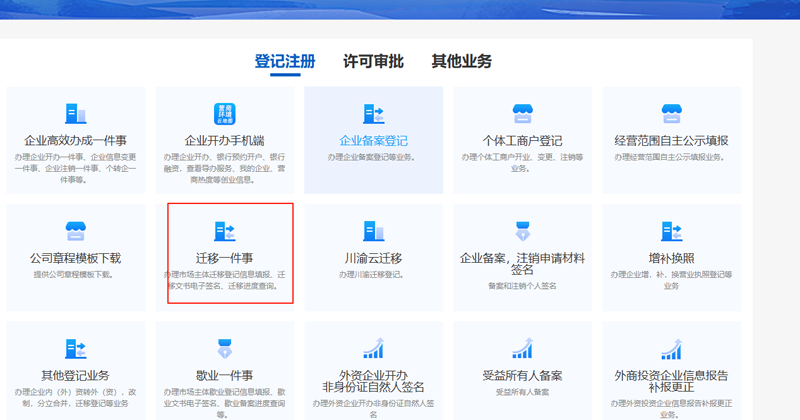
Task: Click the 川渝云迁移 building icon
Action: click(373, 231)
